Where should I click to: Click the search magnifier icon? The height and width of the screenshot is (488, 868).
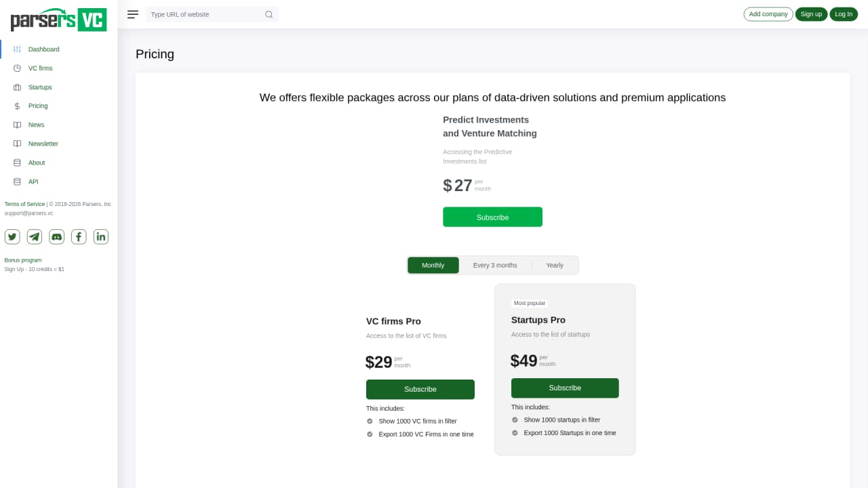(x=269, y=14)
